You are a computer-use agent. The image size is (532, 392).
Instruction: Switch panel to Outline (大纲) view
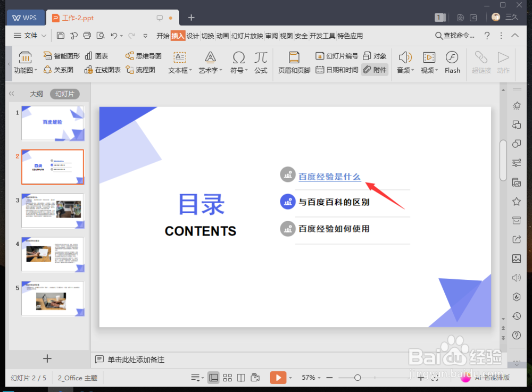pyautogui.click(x=36, y=94)
